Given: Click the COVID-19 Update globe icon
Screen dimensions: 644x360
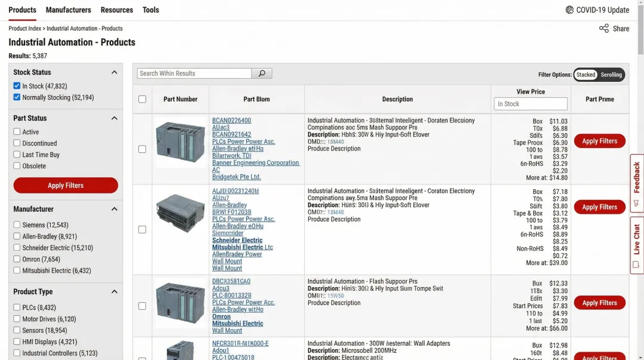Looking at the screenshot, I should 569,10.
